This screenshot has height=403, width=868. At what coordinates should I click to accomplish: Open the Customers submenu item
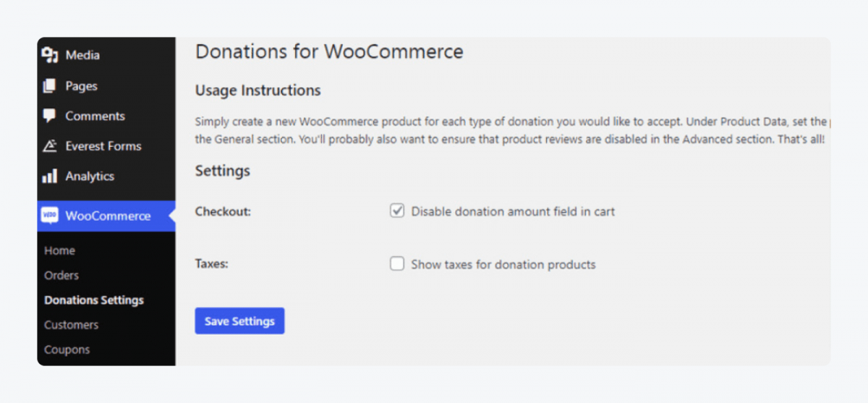pos(71,325)
